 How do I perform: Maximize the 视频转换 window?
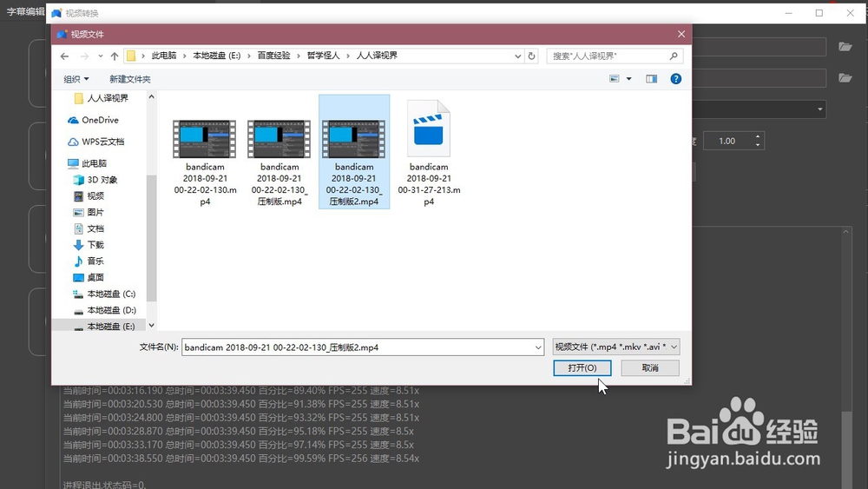[x=819, y=13]
